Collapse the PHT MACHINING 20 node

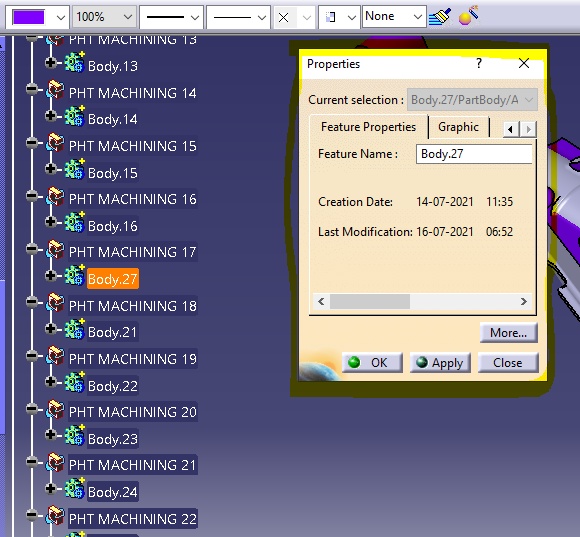coord(32,408)
